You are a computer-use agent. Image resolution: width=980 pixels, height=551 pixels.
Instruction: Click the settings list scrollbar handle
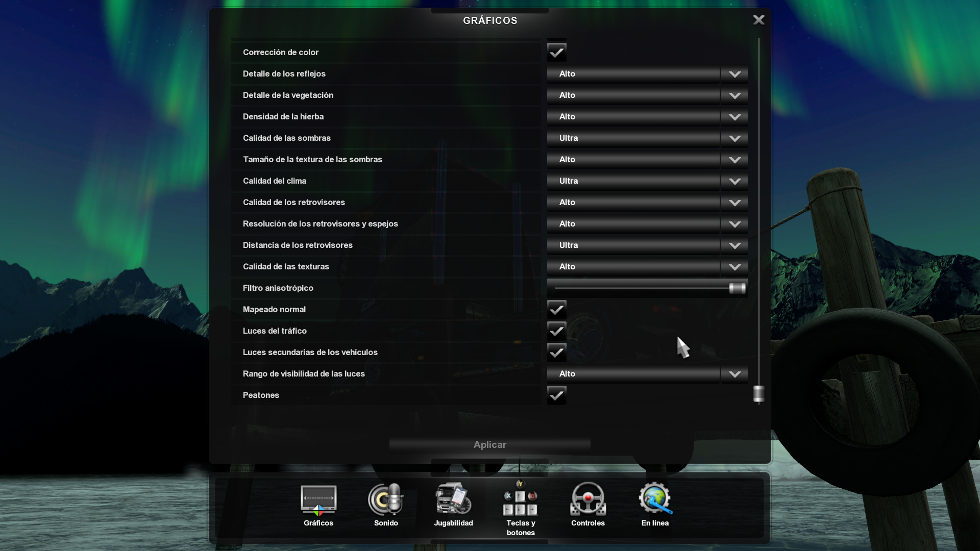tap(758, 393)
